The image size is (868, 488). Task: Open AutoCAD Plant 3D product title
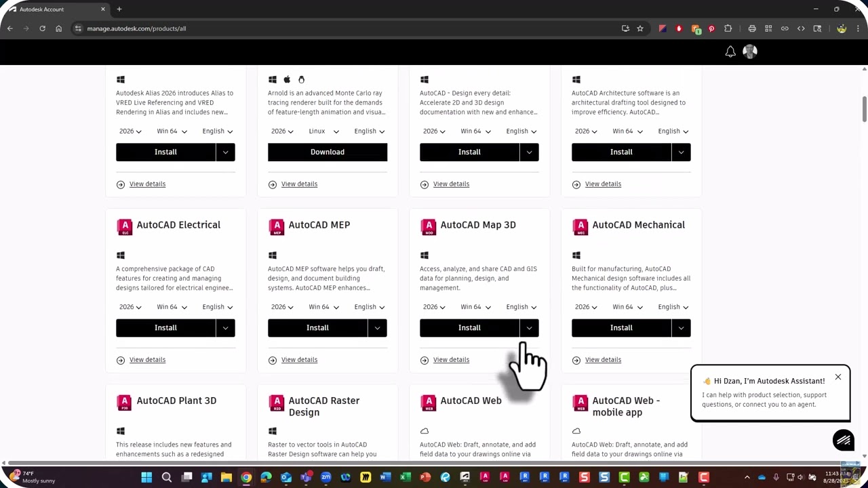click(176, 401)
